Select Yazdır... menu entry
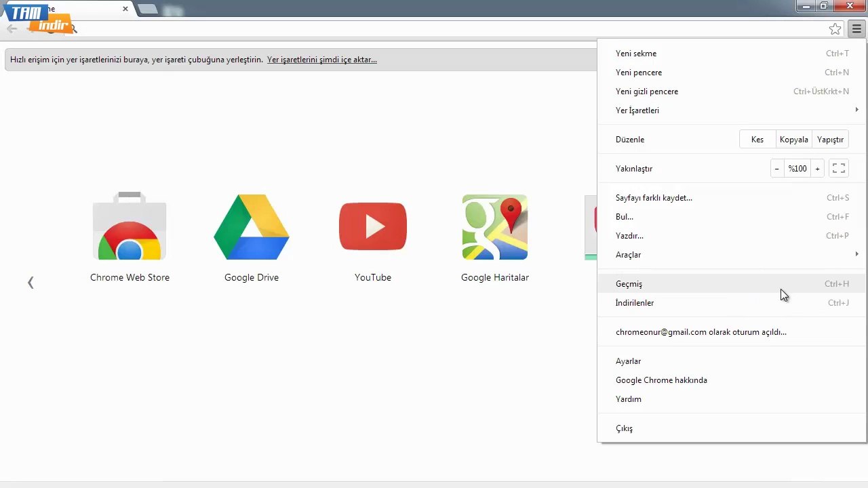Image resolution: width=868 pixels, height=488 pixels. point(731,236)
